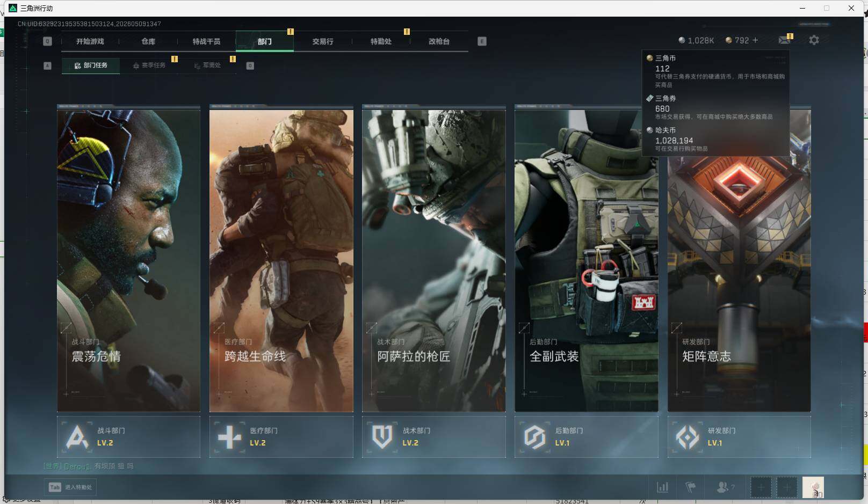Click the 三角洲行动 title bar app icon
Screen dimensions: 868x504
[13, 8]
